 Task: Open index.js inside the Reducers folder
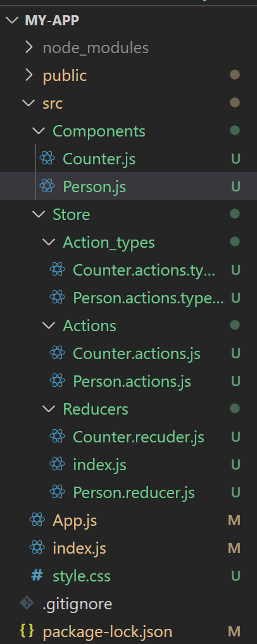click(99, 465)
